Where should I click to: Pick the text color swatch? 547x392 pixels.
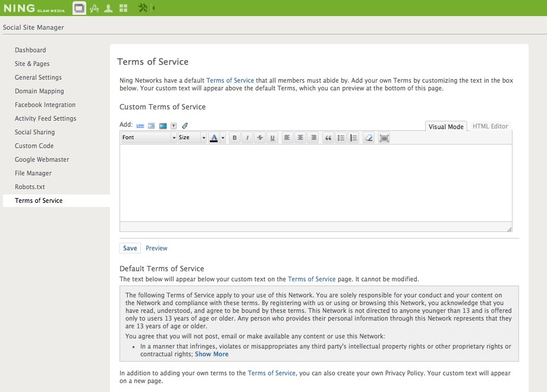click(214, 138)
